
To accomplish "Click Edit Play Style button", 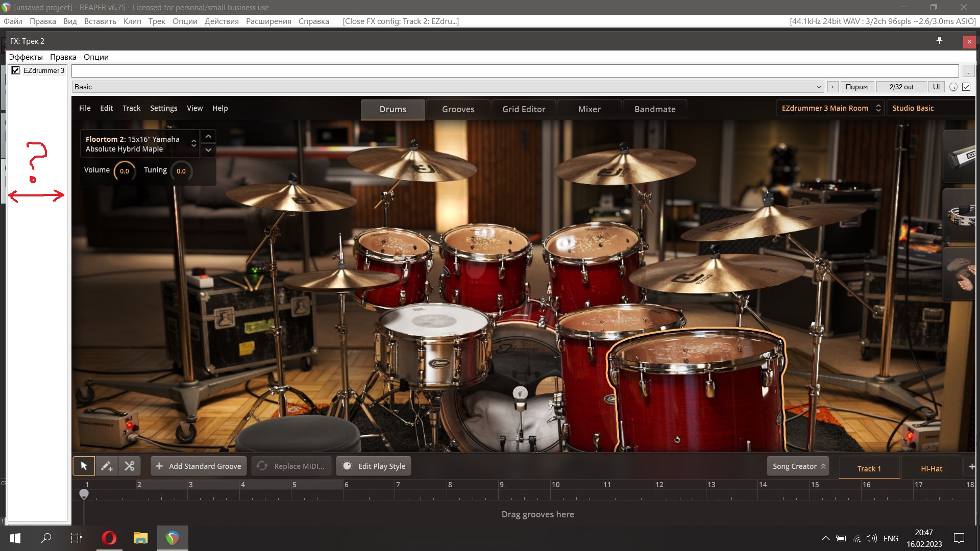I will click(374, 466).
